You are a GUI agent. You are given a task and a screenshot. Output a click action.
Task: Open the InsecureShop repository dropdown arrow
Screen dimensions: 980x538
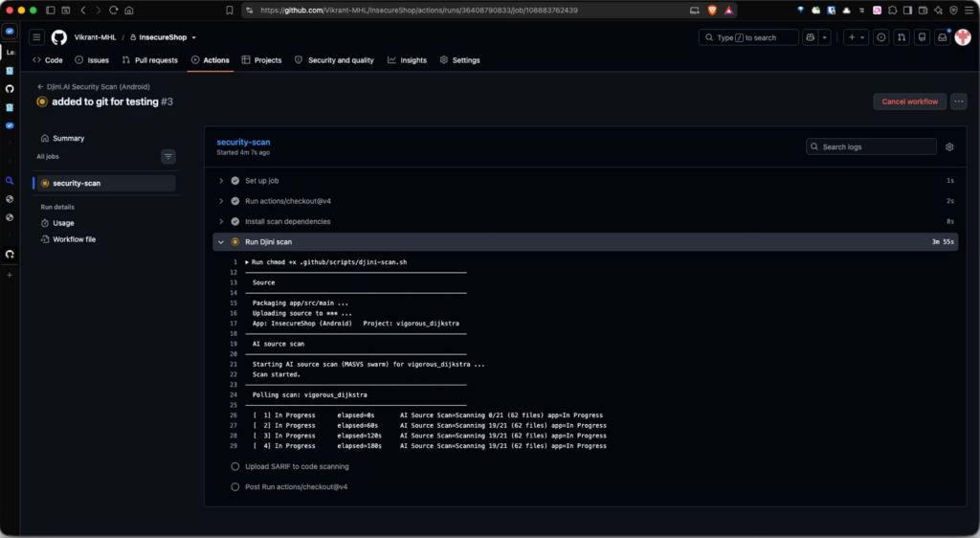point(193,37)
